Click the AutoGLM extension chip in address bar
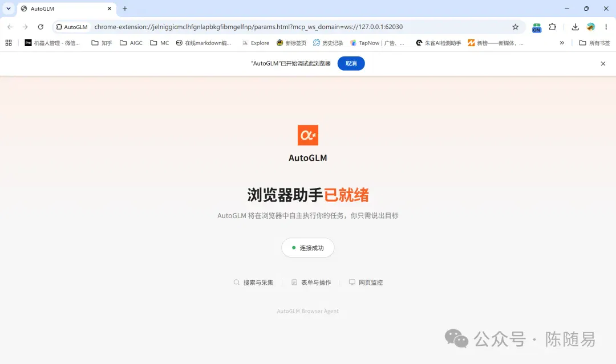616x364 pixels. point(72,27)
